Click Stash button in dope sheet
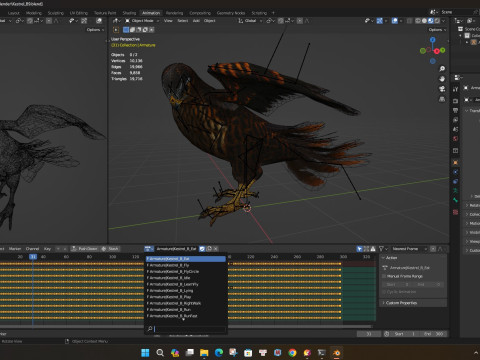Screen dimensions: 480x360 point(110,249)
